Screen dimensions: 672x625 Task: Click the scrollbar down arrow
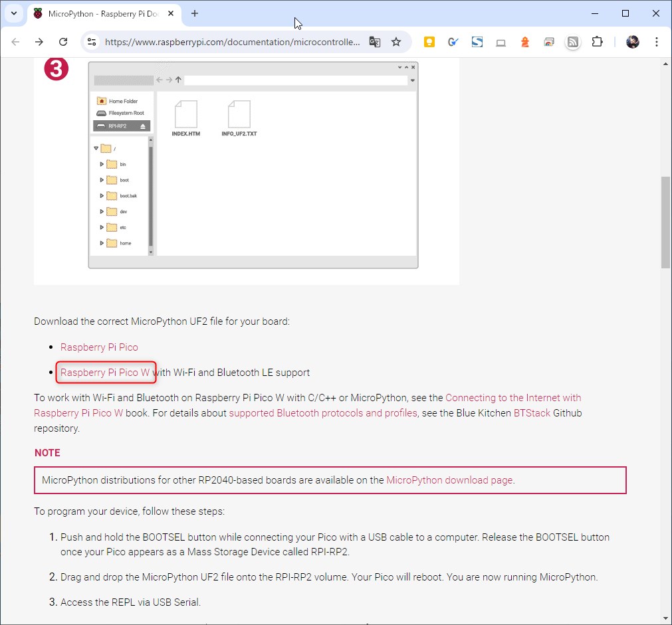click(665, 618)
